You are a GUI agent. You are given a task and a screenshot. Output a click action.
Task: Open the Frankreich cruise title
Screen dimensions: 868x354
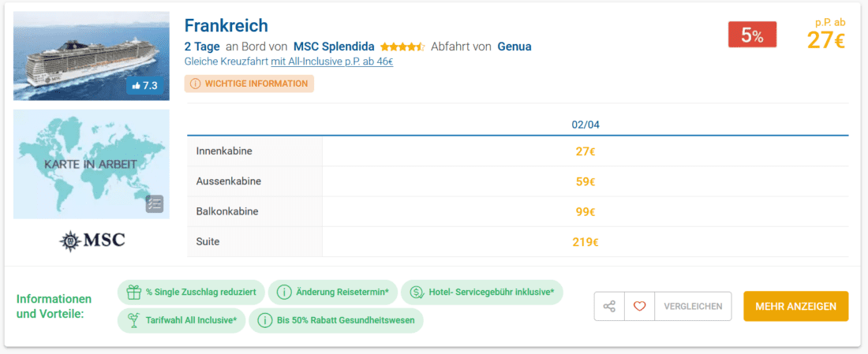coord(226,25)
